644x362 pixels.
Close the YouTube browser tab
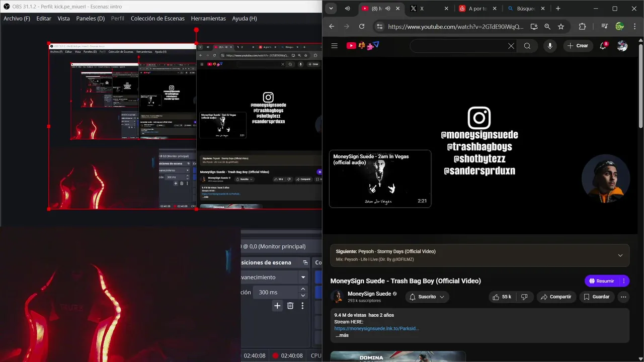coord(398,9)
